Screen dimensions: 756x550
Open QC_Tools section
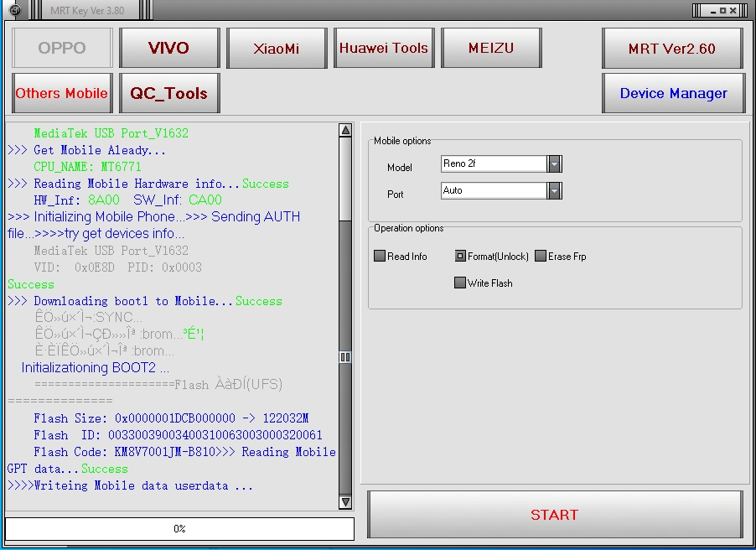click(169, 93)
